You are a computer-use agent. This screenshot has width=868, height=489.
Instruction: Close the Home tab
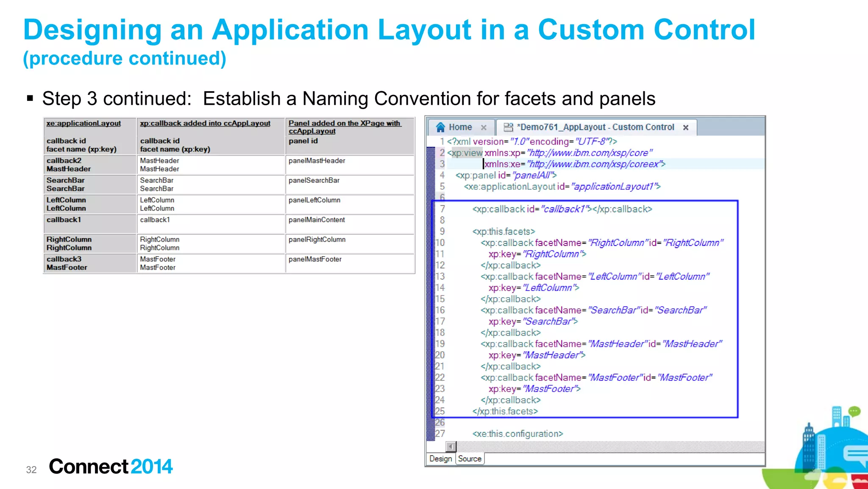pos(484,128)
